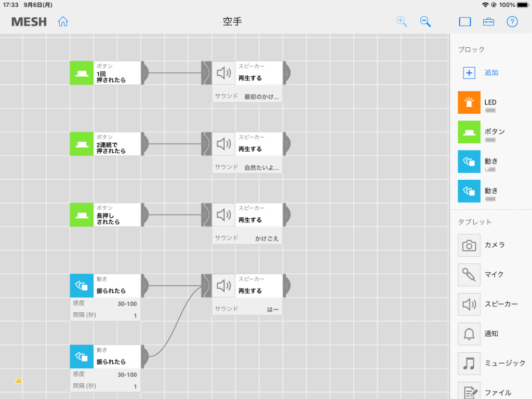Click blue motion icon of upper 振られたら block
532x399 pixels.
point(82,286)
